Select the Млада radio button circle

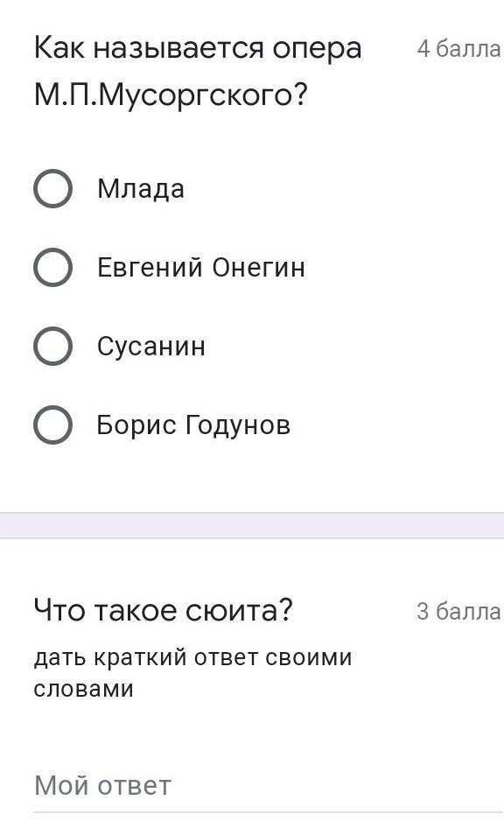(52, 188)
